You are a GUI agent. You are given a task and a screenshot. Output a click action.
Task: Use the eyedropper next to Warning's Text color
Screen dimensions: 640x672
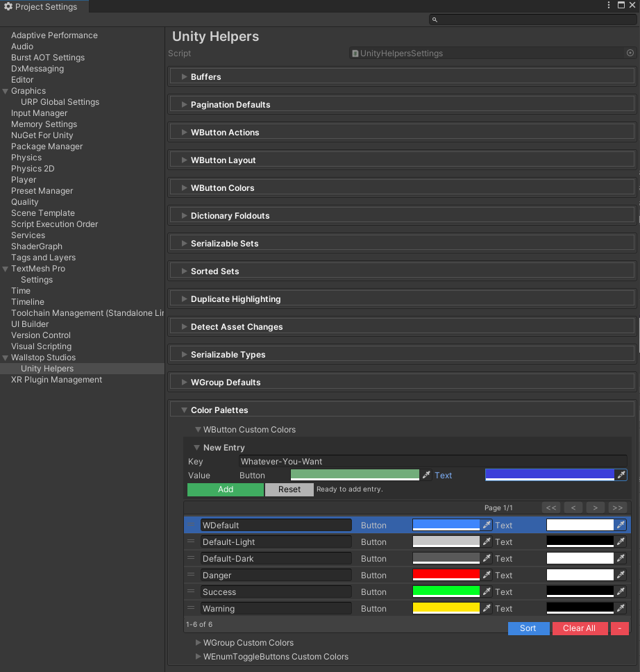point(620,608)
